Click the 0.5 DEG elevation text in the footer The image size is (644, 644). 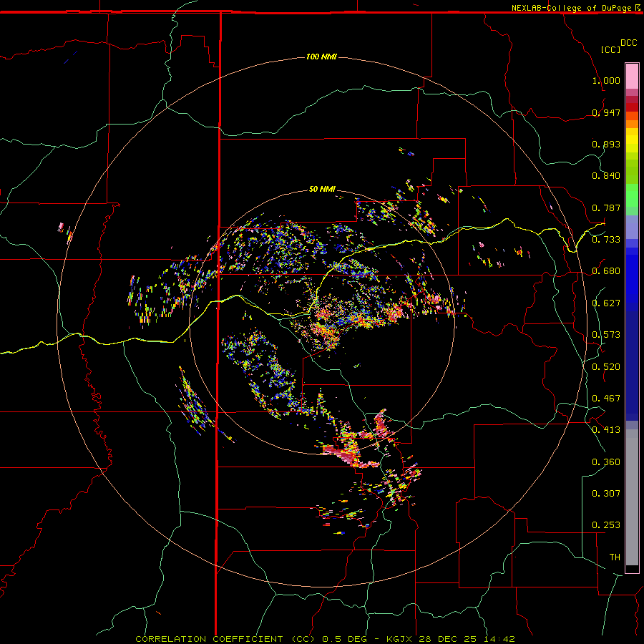344,639
